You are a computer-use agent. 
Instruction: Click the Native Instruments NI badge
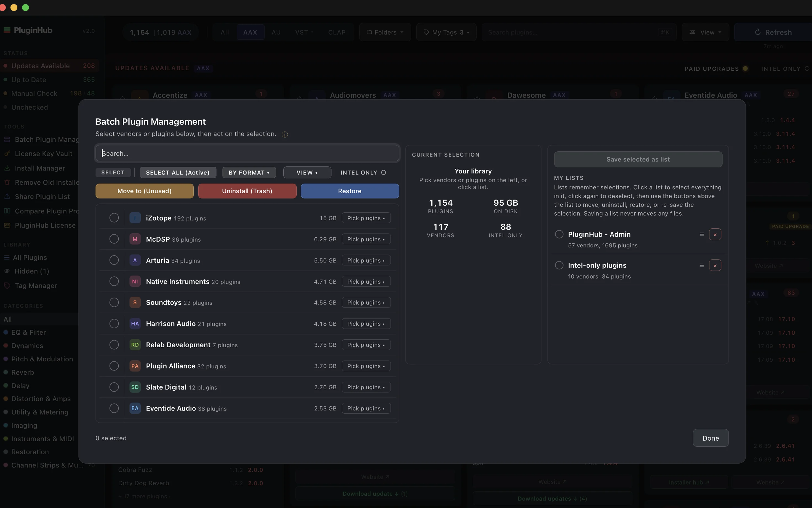(x=135, y=282)
